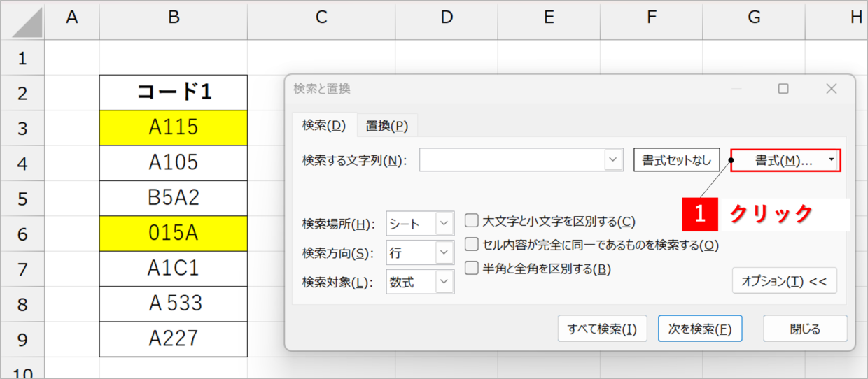The height and width of the screenshot is (379, 868).
Task: Open the 検索方向 行 dropdown
Action: pos(444,252)
